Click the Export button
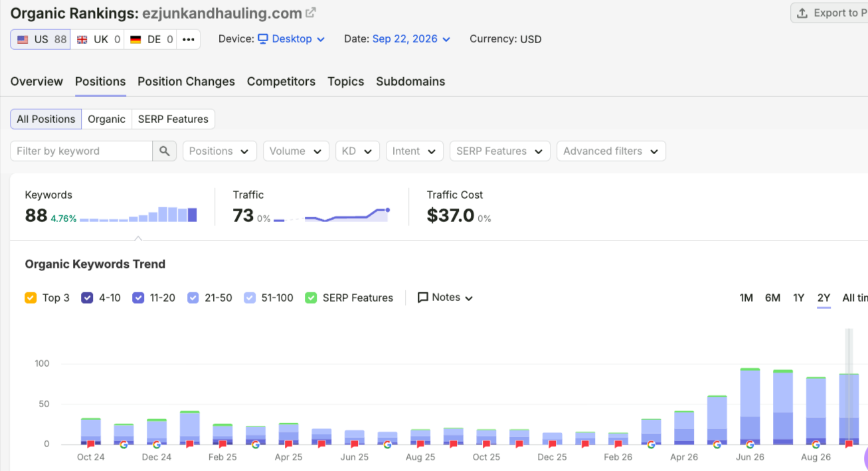Image resolution: width=868 pixels, height=471 pixels. click(x=829, y=13)
